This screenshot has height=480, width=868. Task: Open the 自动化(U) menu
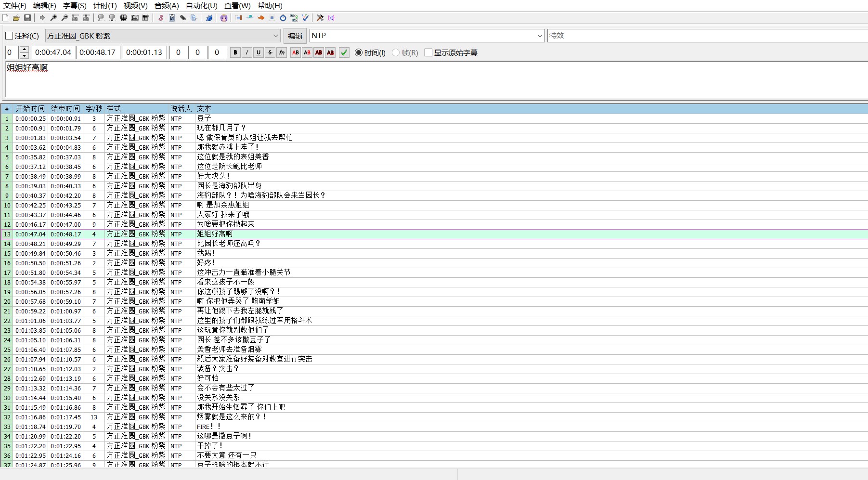(x=202, y=6)
